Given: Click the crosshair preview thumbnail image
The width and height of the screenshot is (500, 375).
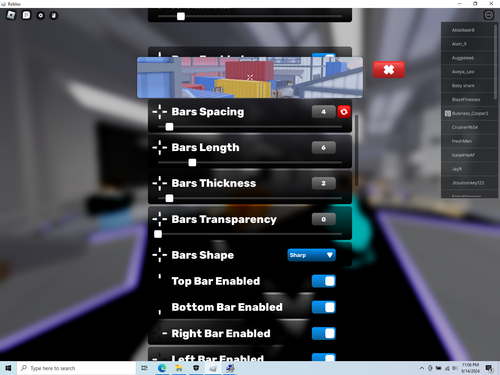Looking at the screenshot, I should click(250, 77).
